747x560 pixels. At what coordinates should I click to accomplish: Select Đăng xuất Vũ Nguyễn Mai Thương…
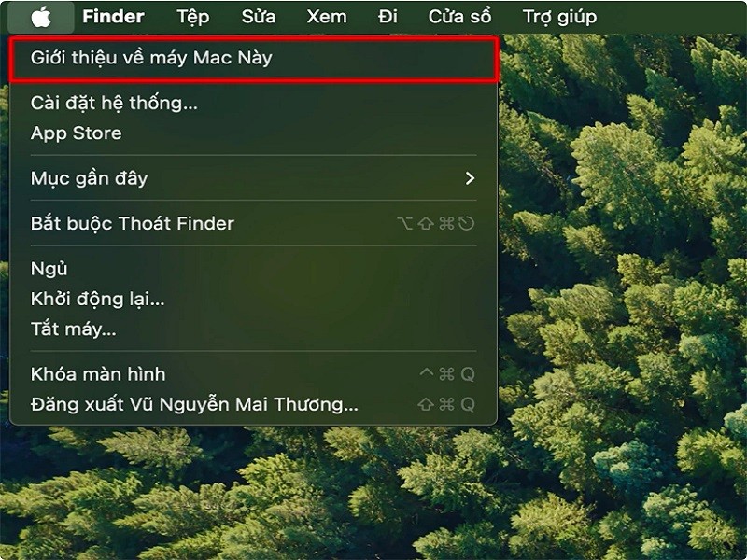[253, 404]
